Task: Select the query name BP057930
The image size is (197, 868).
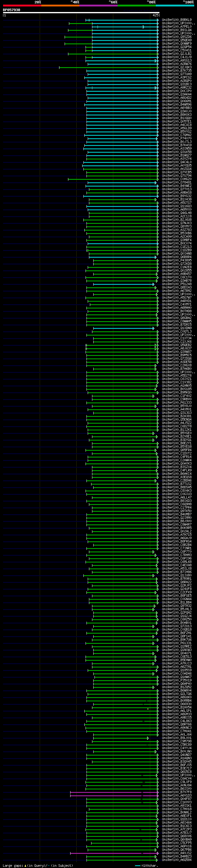Action: coord(11,10)
